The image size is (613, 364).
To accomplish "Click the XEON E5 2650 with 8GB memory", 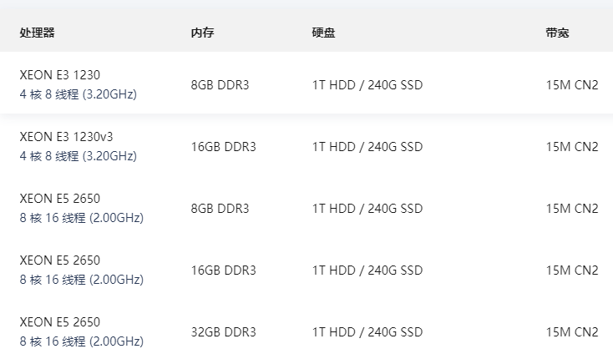I will [60, 198].
